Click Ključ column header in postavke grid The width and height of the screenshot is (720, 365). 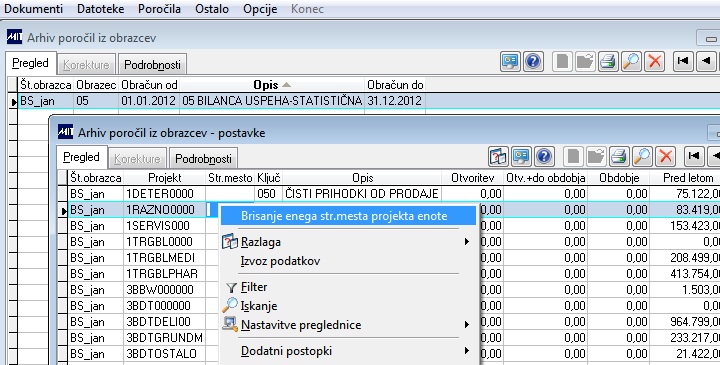click(269, 178)
